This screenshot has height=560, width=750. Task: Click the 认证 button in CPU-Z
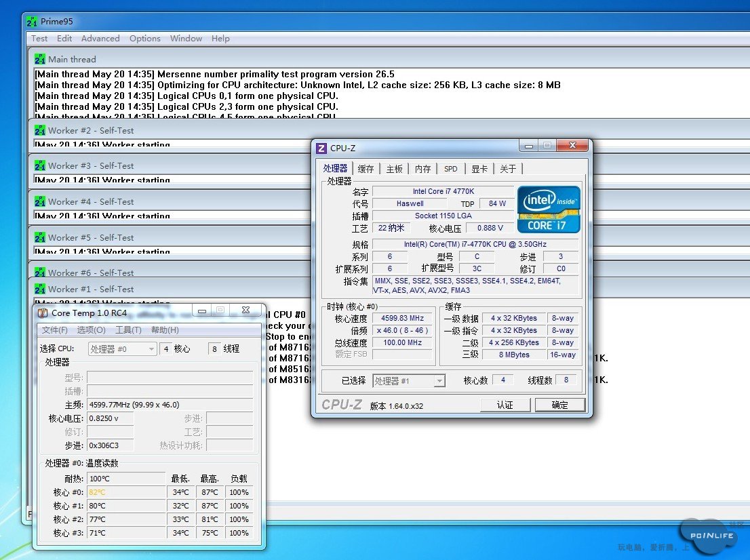pyautogui.click(x=505, y=405)
